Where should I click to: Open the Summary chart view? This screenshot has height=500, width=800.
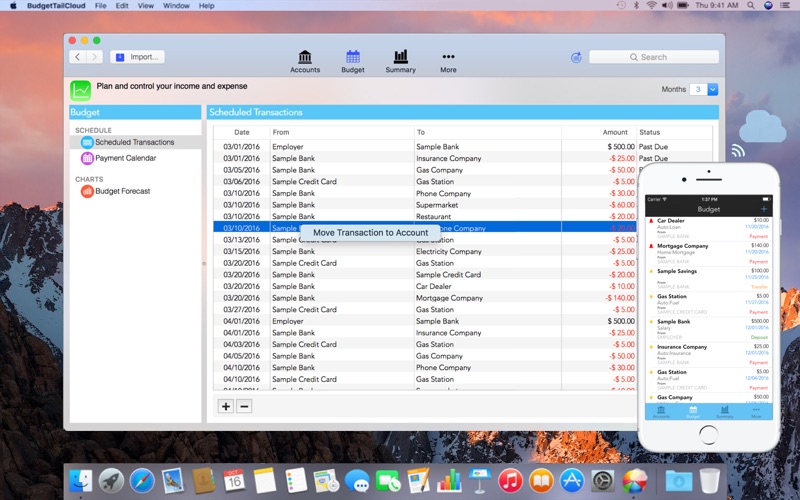coord(400,61)
